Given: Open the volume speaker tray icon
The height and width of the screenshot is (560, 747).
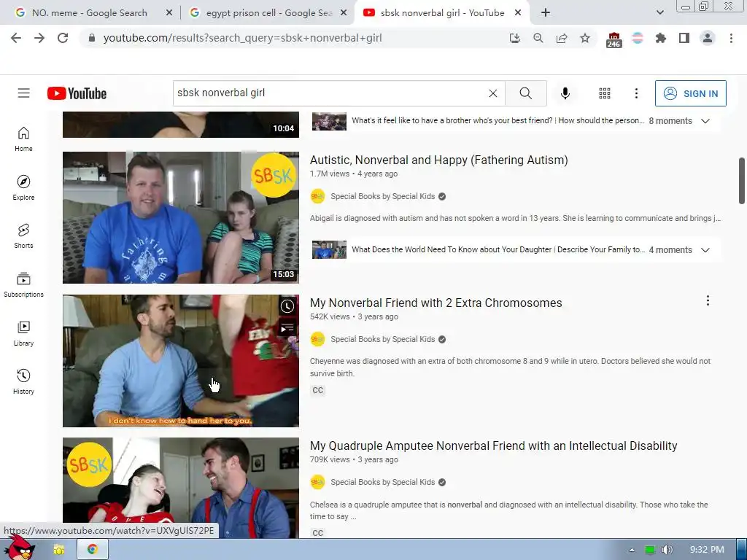Looking at the screenshot, I should click(667, 550).
